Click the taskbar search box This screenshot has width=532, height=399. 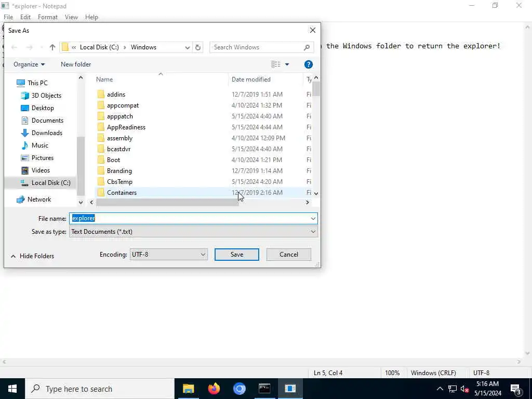pos(100,389)
